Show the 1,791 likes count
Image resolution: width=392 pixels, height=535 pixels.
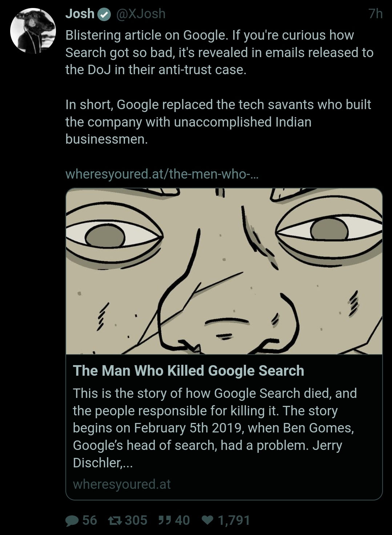(234, 520)
